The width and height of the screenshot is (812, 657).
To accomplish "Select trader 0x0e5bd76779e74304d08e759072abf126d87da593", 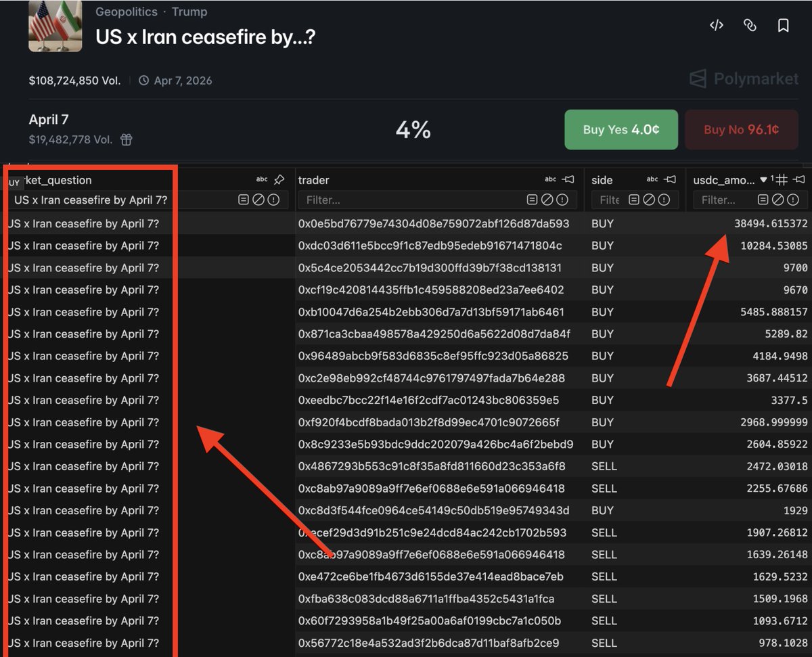I will pyautogui.click(x=434, y=223).
